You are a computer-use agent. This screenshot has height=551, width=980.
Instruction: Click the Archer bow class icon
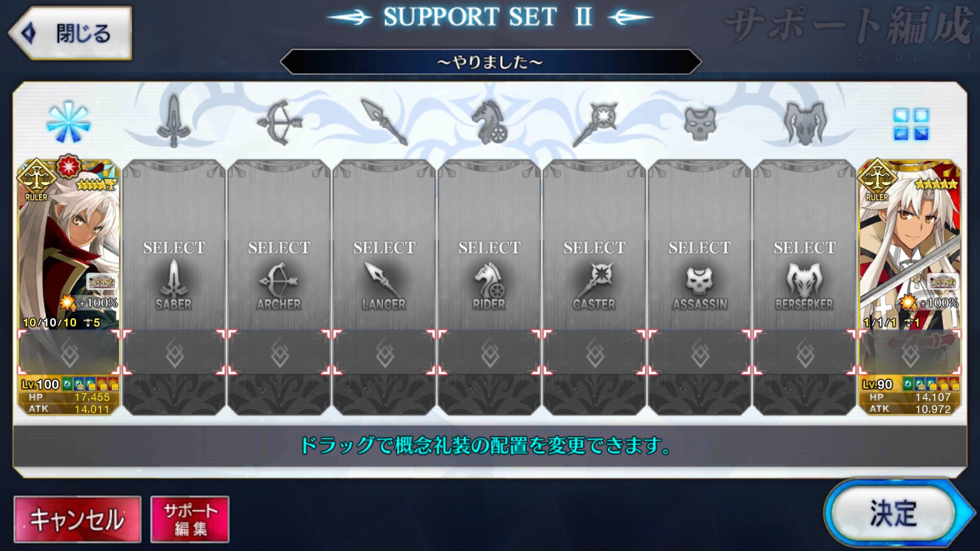point(279,122)
